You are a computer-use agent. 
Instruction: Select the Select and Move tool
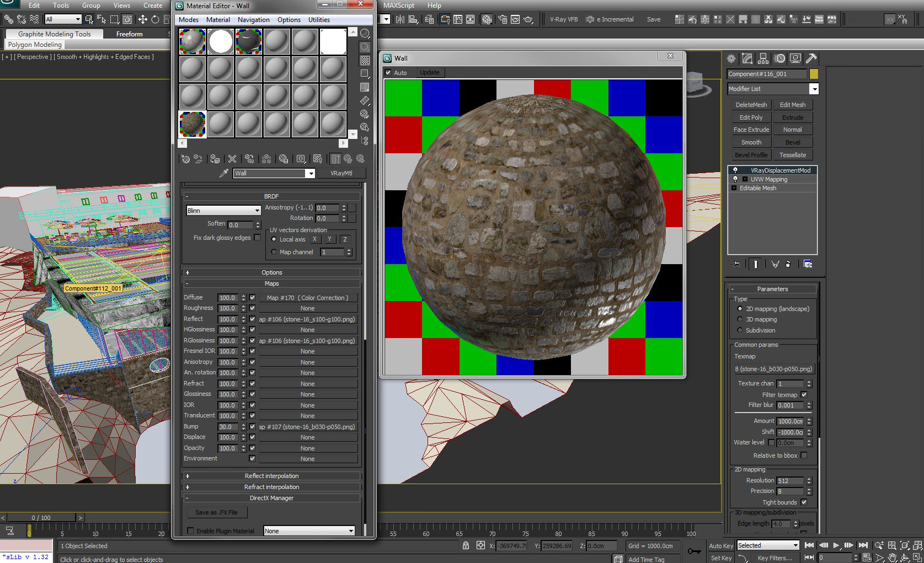coord(142,19)
